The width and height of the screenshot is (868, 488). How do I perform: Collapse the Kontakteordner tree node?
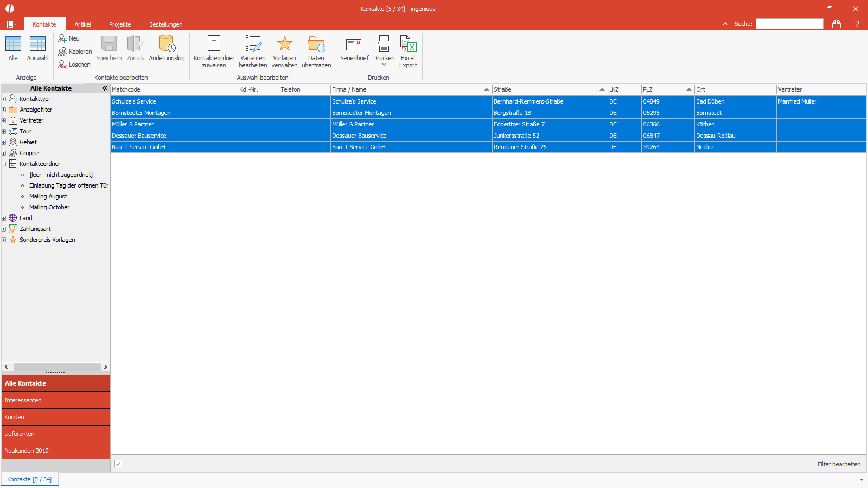[x=4, y=164]
